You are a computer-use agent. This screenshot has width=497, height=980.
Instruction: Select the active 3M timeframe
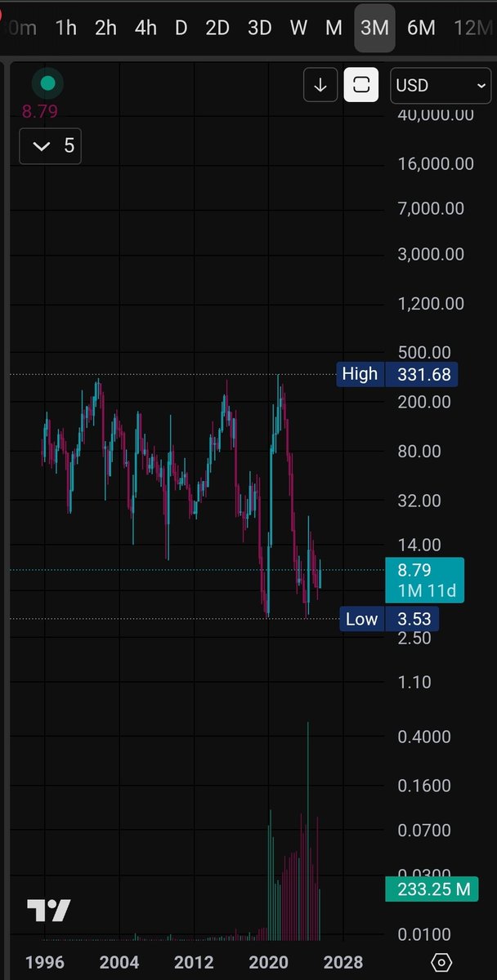pos(374,28)
